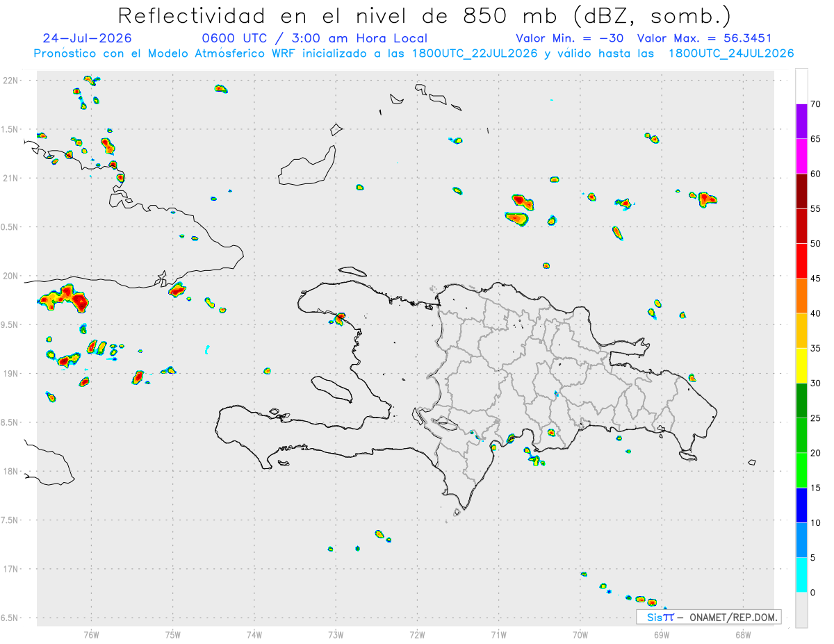
Task: Click the '45' colorbar label
Action: coord(815,279)
